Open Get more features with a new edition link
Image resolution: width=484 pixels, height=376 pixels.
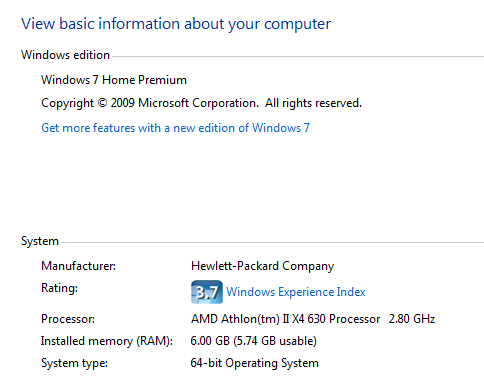point(175,128)
